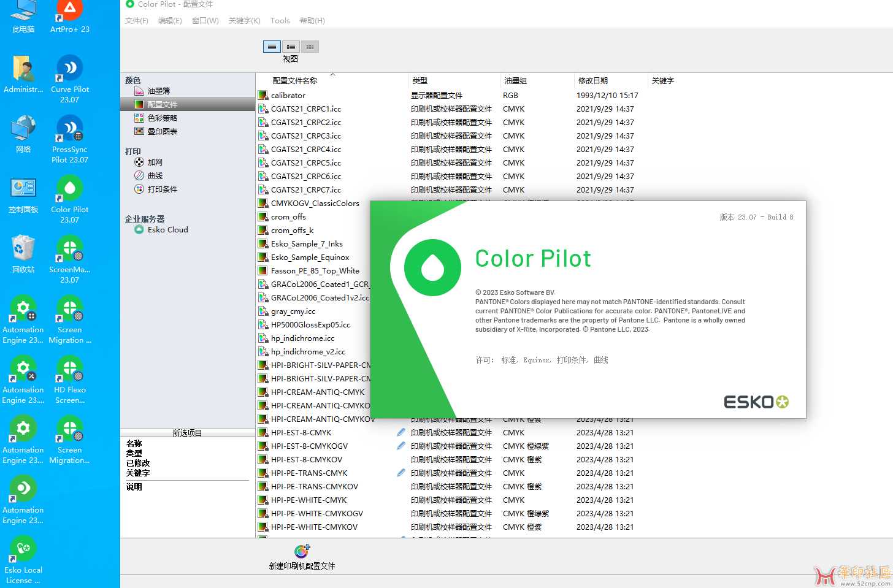Image resolution: width=893 pixels, height=588 pixels.
Task: Select the Esko_Sample_7_Inks profile
Action: click(x=307, y=243)
